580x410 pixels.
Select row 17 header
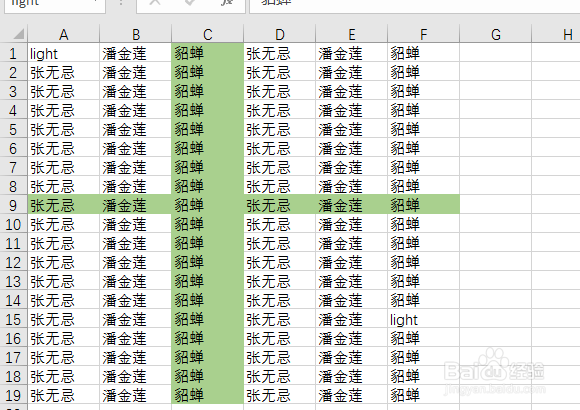[14, 357]
